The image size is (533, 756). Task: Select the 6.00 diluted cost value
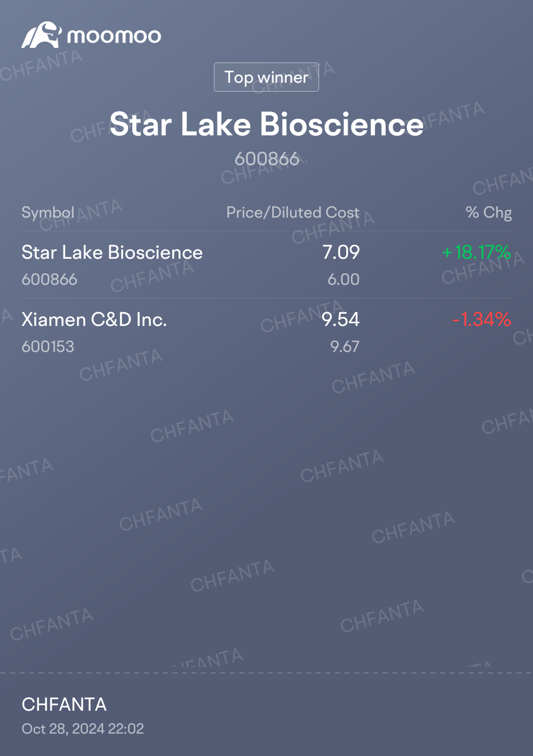[344, 280]
